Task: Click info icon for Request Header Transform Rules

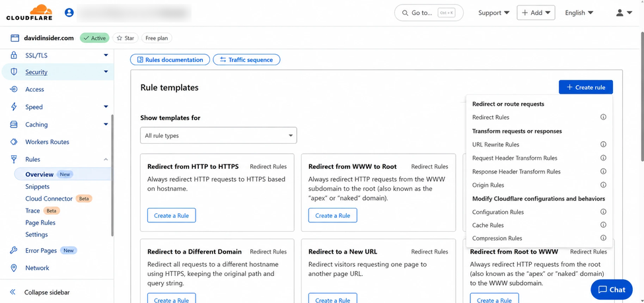Action: click(x=603, y=158)
